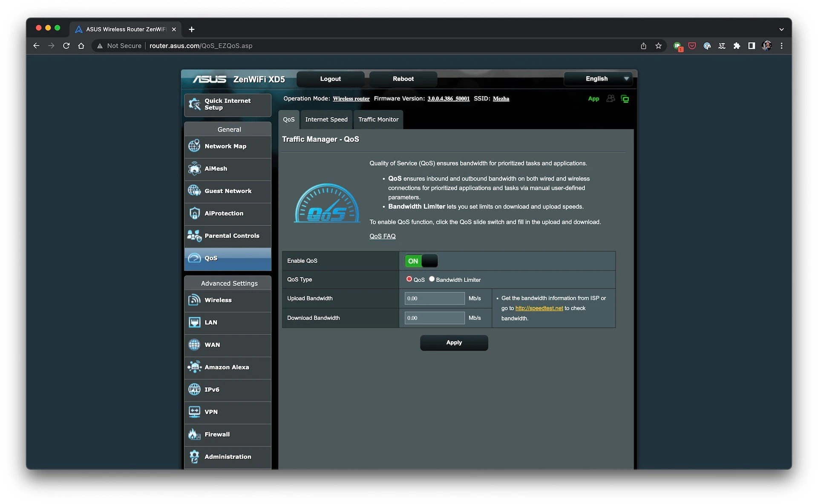Screen dimensions: 818x504
Task: Click the Reboot button
Action: 403,79
